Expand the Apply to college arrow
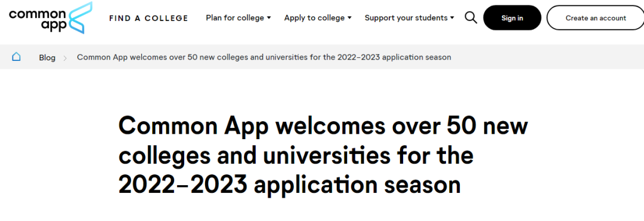Screen dimensions: 644x221 tap(349, 18)
